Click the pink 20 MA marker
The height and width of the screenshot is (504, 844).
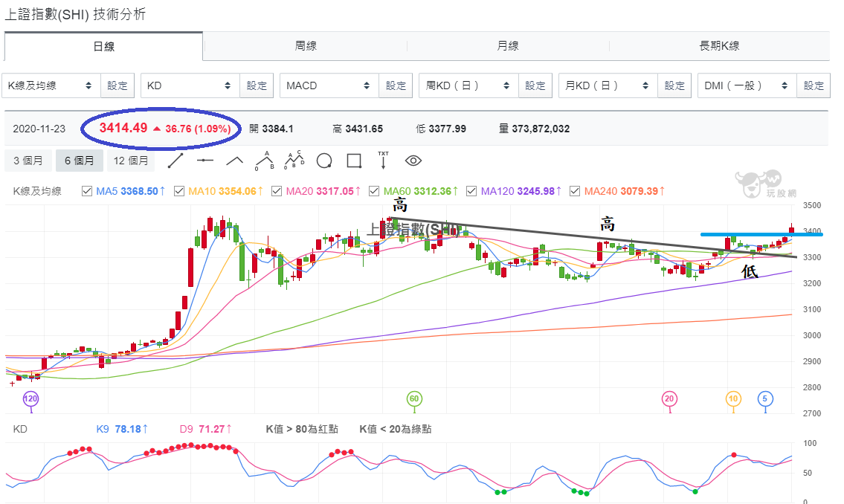pos(669,399)
